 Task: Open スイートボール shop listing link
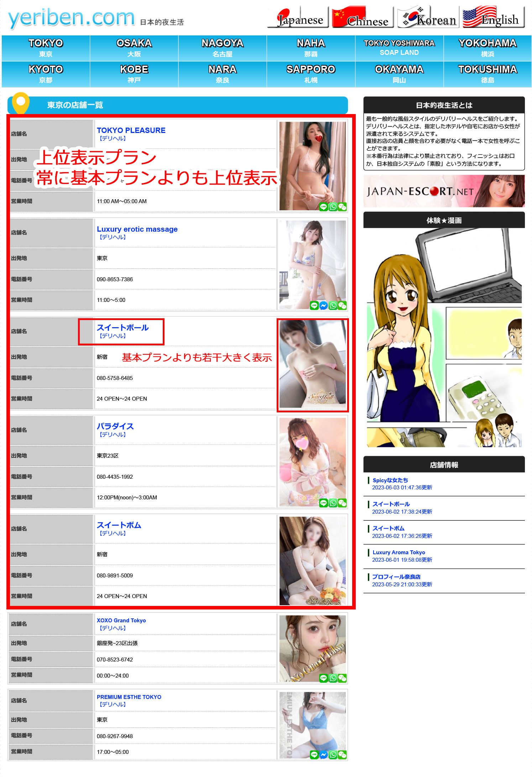122,328
